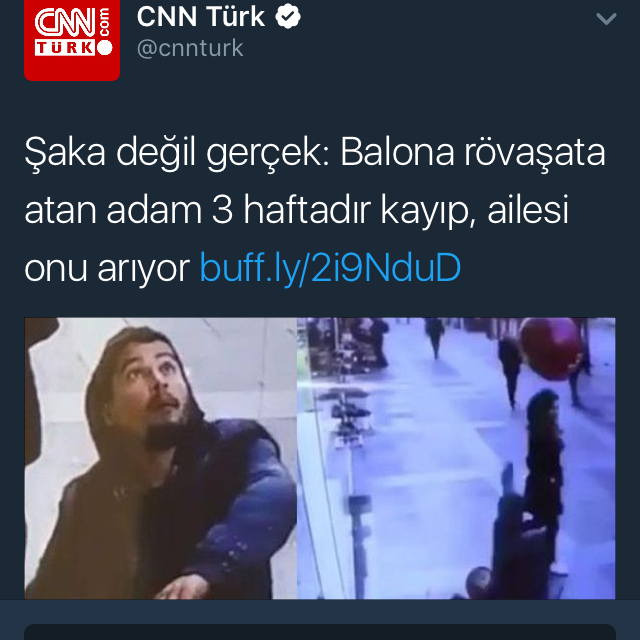
Task: Click the white dot in the CNN Türk logo
Action: (104, 47)
